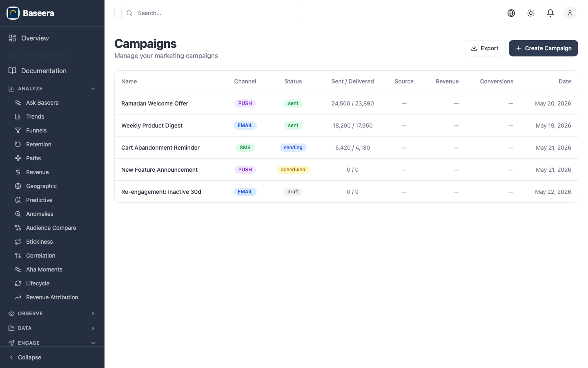Open Ramadan Welcome Offer campaign
The height and width of the screenshot is (368, 588).
(x=155, y=103)
